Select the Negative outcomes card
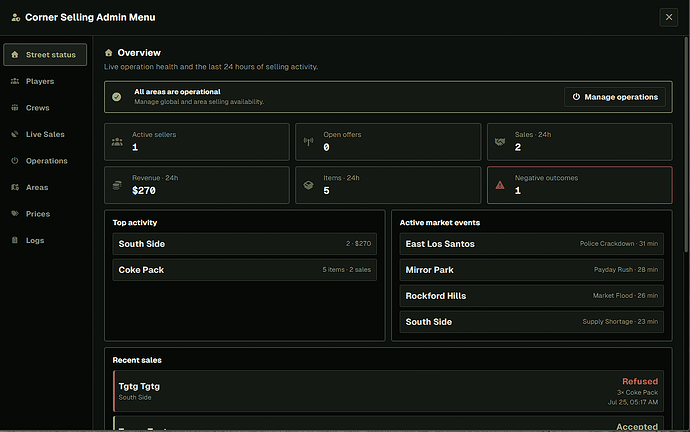The image size is (690, 432). point(580,185)
